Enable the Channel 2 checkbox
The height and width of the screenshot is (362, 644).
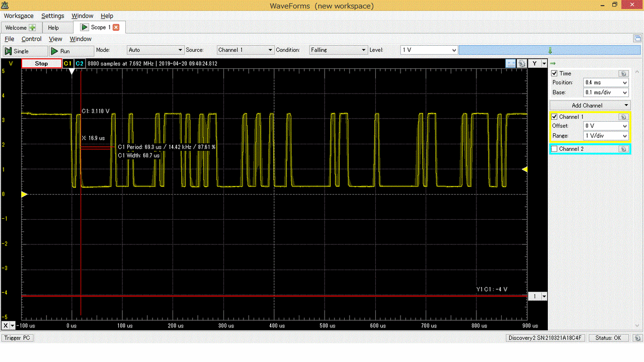(554, 149)
